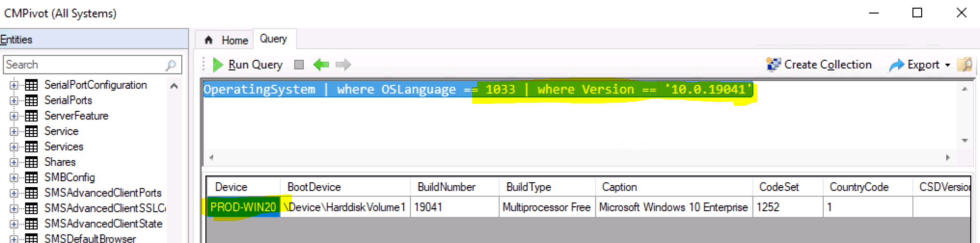
Task: Expand the SMSAdvancedClientPorts entity node
Action: click(x=14, y=193)
